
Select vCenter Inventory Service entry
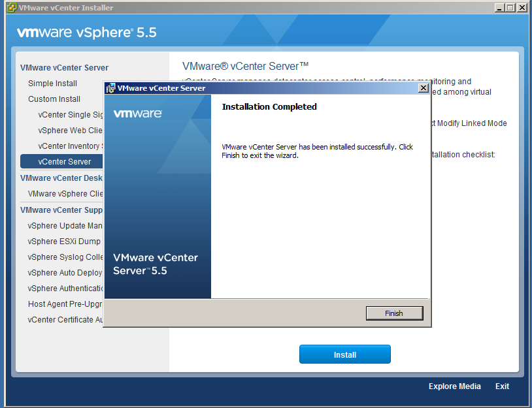tap(70, 146)
